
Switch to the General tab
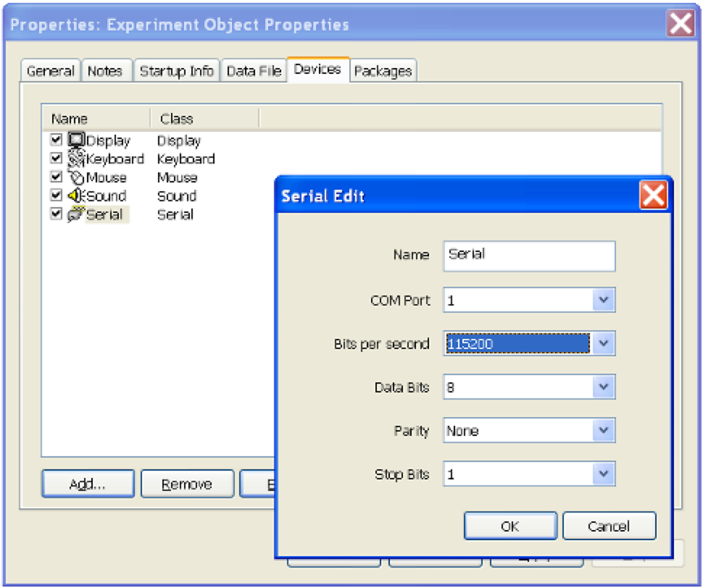pyautogui.click(x=50, y=71)
